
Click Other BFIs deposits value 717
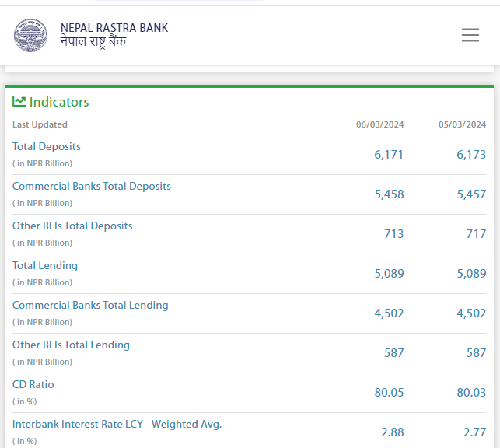click(476, 234)
